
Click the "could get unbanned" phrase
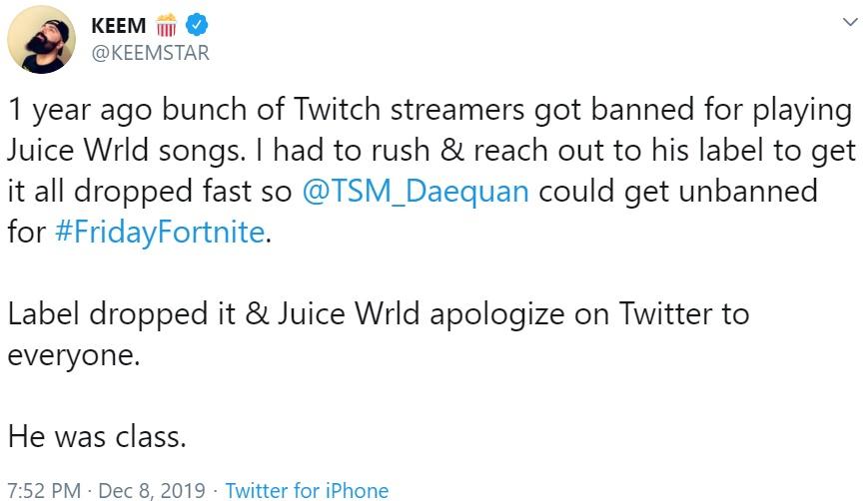[x=651, y=190]
